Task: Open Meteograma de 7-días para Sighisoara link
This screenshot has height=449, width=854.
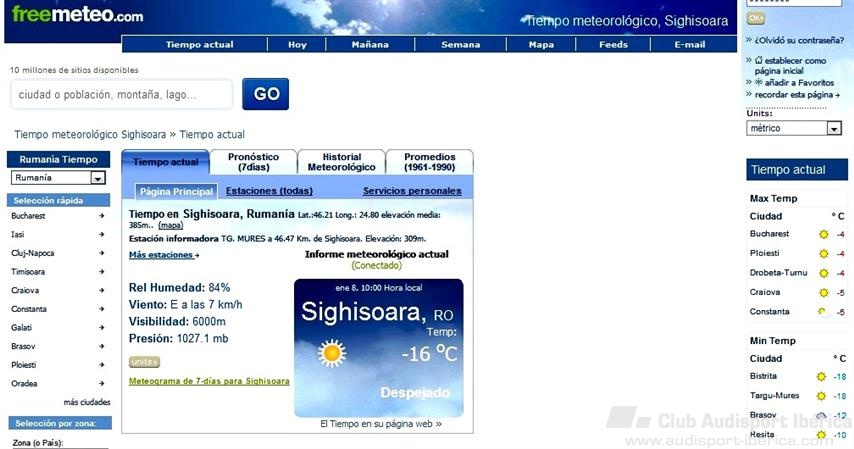Action: 209,381
